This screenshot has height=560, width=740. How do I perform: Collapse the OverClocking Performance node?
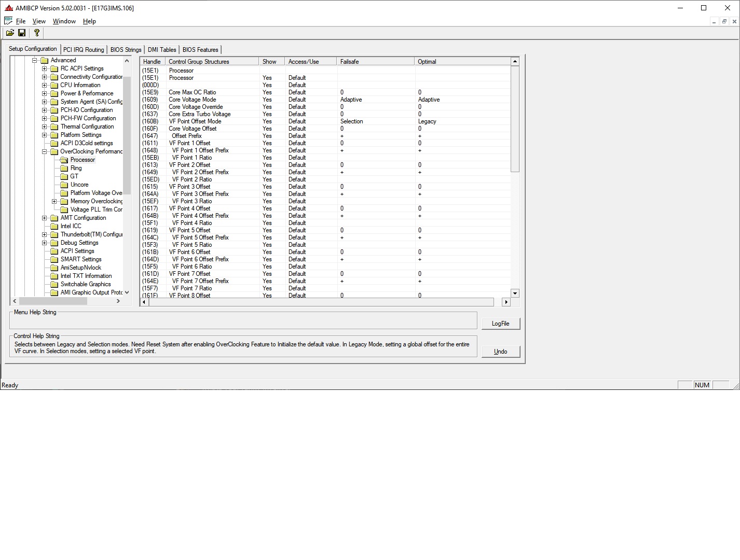point(45,151)
